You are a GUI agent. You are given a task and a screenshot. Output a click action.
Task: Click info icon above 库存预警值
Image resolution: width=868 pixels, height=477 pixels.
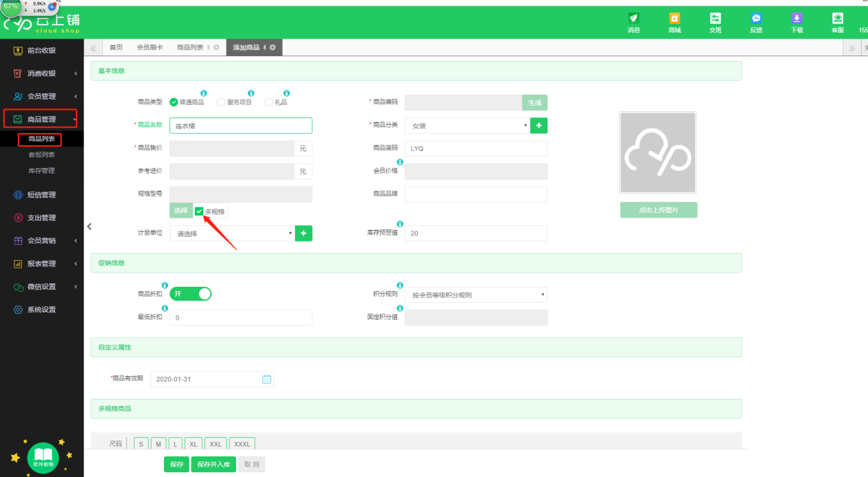[400, 224]
